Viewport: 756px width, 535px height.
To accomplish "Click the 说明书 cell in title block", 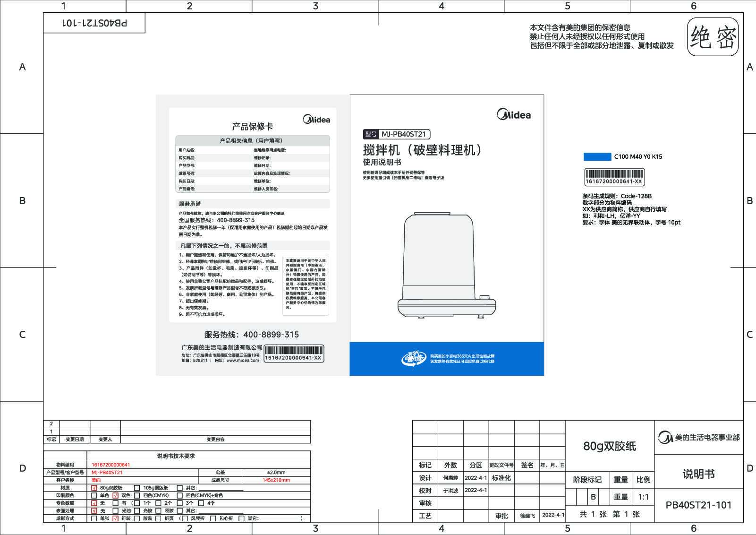I will 699,474.
